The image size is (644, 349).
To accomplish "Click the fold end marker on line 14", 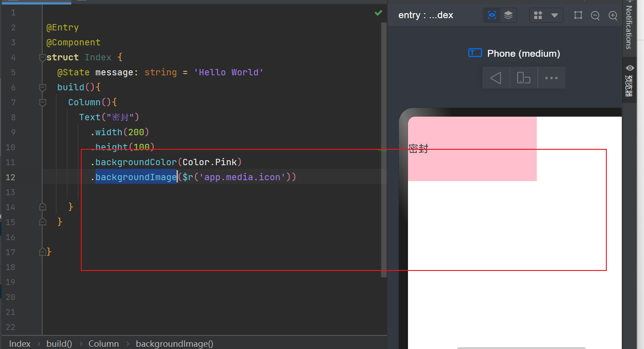I will tap(43, 207).
